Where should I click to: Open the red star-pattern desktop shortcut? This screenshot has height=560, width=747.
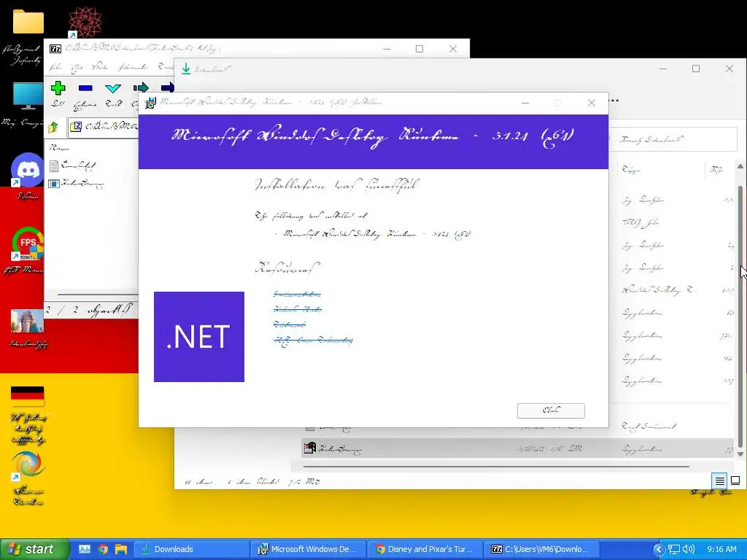85,22
